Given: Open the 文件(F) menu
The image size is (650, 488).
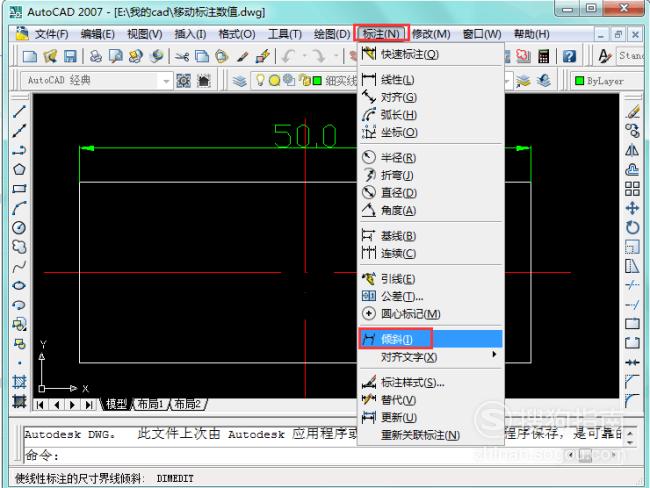Looking at the screenshot, I should pos(51,34).
